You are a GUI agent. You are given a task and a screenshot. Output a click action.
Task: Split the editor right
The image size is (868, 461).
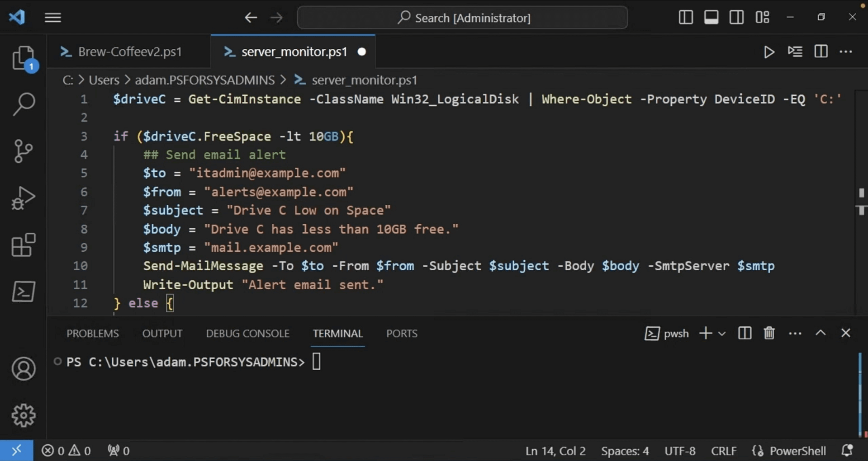coord(821,52)
